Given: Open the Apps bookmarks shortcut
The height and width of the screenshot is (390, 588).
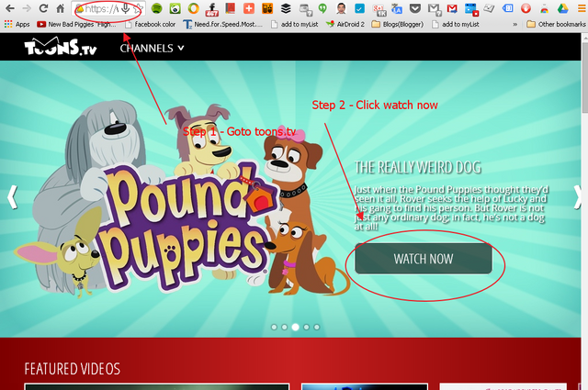Looking at the screenshot, I should (x=17, y=25).
